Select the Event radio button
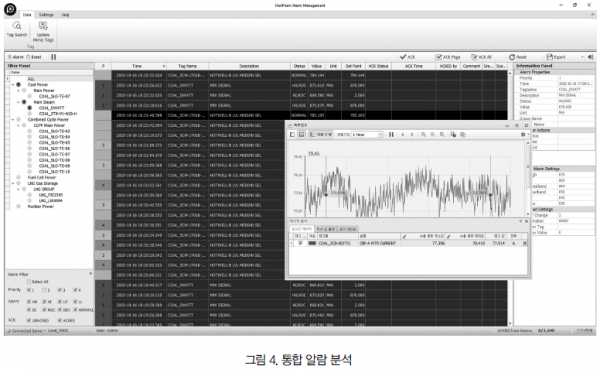Screen dimensions: 600x369 pos(28,57)
